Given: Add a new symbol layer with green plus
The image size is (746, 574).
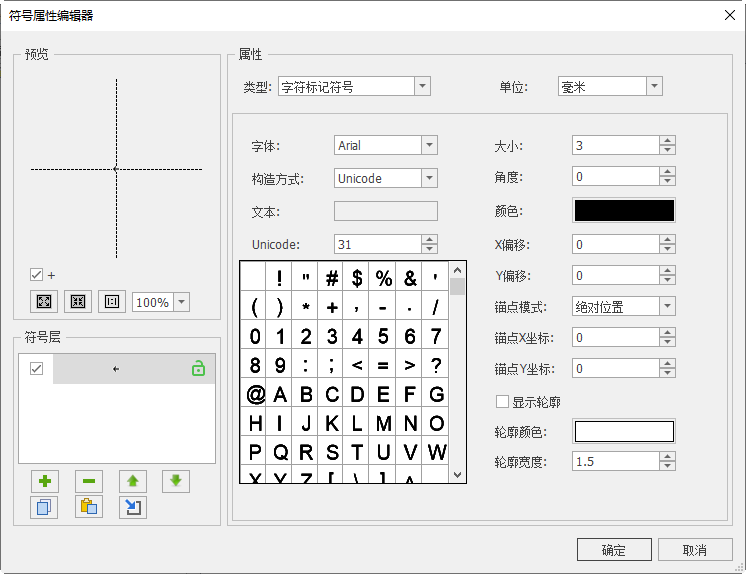Looking at the screenshot, I should (44, 481).
